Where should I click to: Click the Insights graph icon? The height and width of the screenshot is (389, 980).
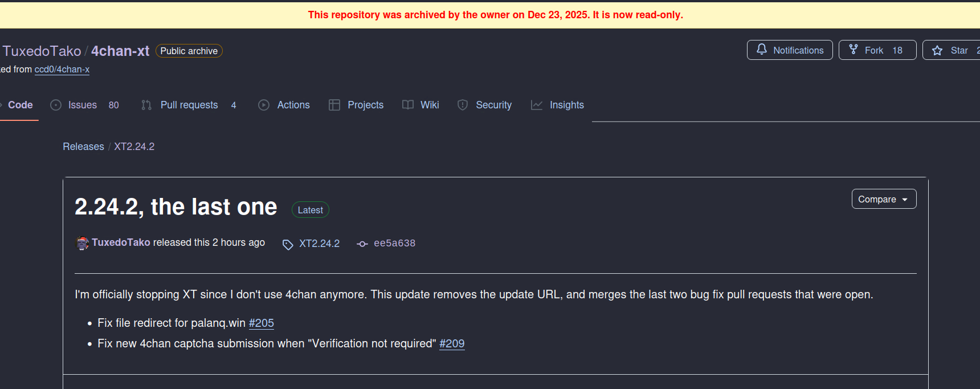[537, 105]
